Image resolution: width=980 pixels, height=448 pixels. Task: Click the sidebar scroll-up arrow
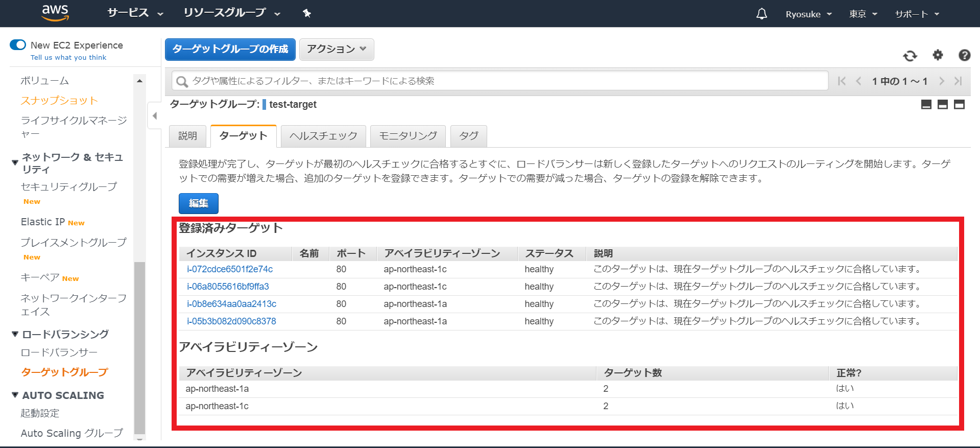click(x=139, y=81)
